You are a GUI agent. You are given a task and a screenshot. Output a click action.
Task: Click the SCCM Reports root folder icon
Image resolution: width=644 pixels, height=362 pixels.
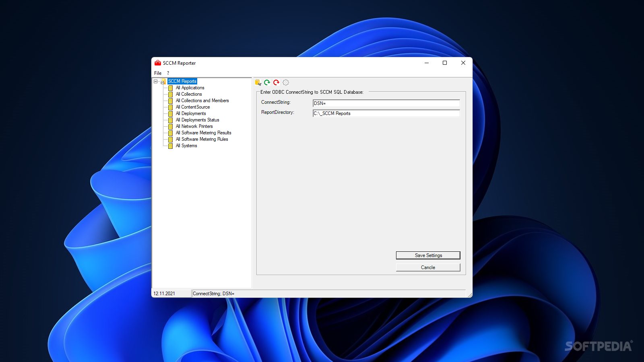163,82
